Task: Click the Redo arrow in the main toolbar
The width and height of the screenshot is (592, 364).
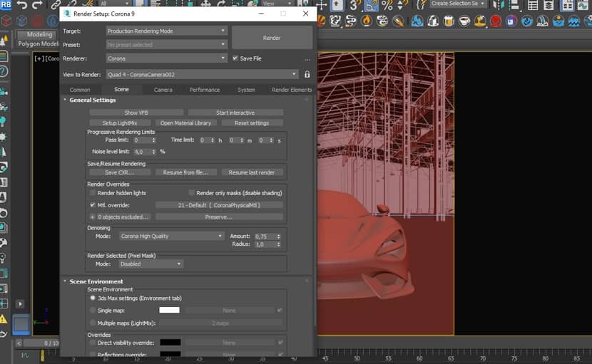Action: pos(36,4)
